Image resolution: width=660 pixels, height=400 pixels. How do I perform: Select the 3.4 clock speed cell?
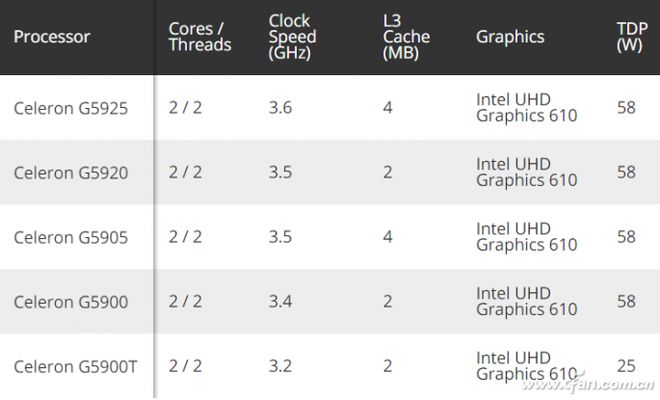[280, 301]
